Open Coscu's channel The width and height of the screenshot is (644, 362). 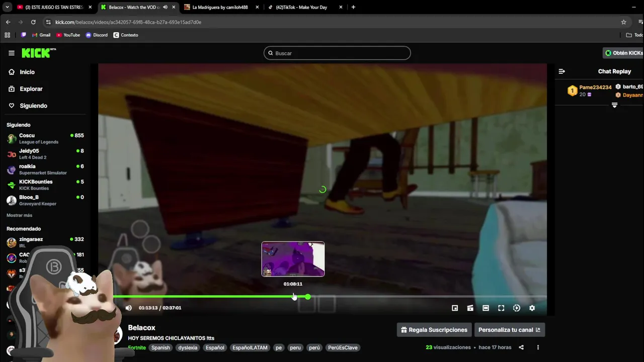pyautogui.click(x=45, y=138)
